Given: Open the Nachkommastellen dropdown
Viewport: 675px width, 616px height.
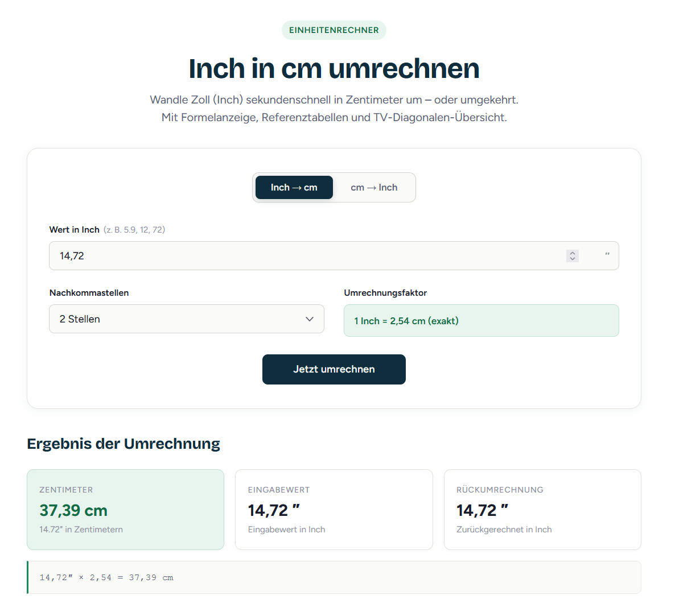Looking at the screenshot, I should pyautogui.click(x=187, y=319).
